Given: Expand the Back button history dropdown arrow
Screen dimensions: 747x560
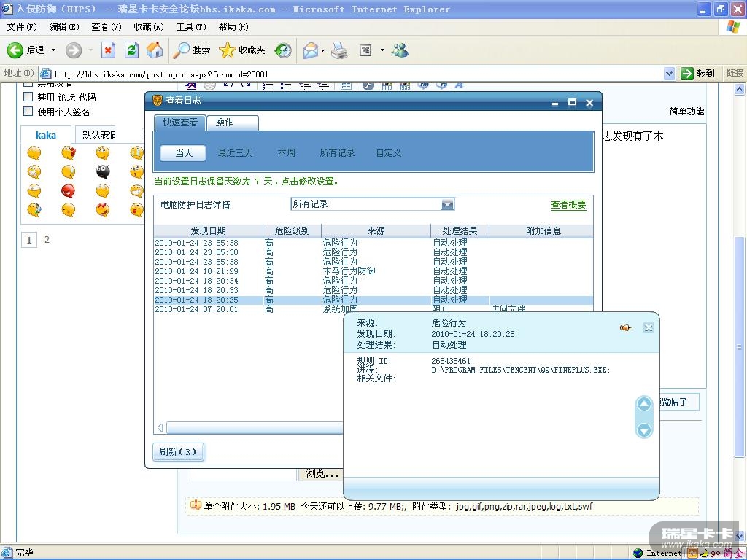Looking at the screenshot, I should [53, 50].
